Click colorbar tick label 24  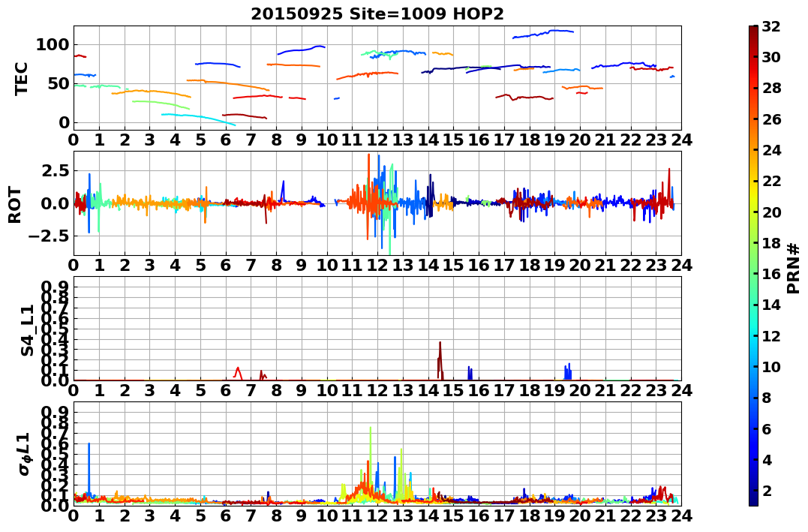(771, 150)
